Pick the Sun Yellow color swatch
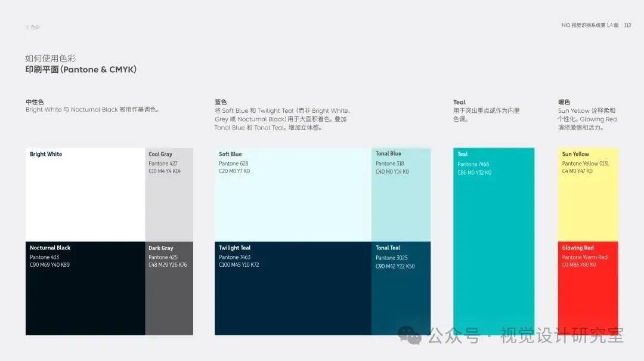Viewport: 644px width, 361px height. click(x=587, y=195)
